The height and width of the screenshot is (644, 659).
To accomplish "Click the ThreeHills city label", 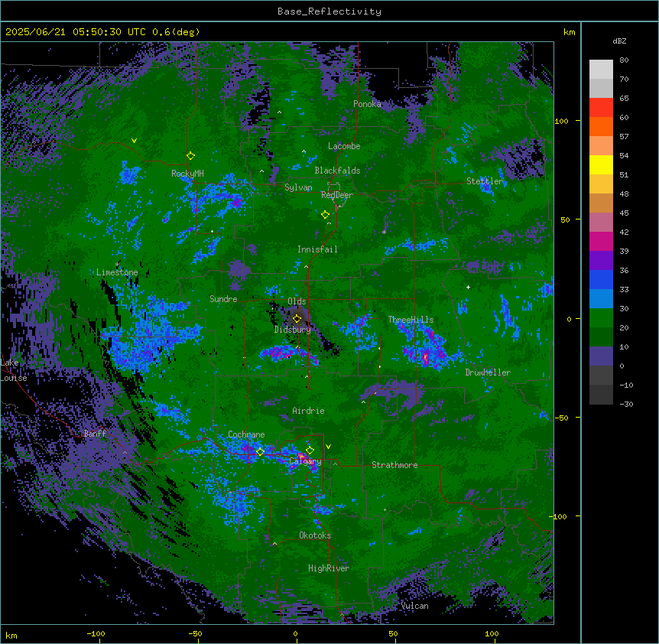I will point(411,320).
